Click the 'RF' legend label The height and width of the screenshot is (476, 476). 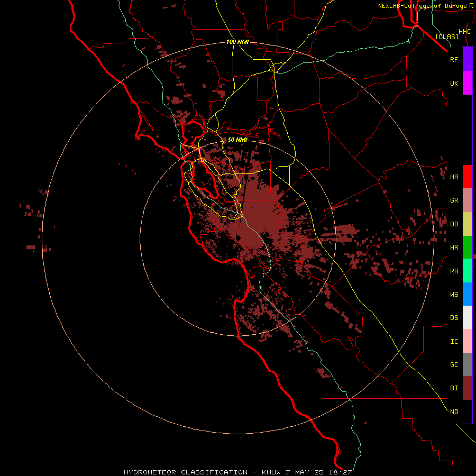(454, 59)
